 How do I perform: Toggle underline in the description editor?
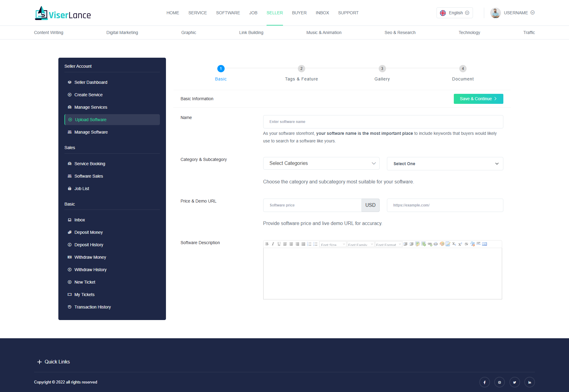(279, 244)
